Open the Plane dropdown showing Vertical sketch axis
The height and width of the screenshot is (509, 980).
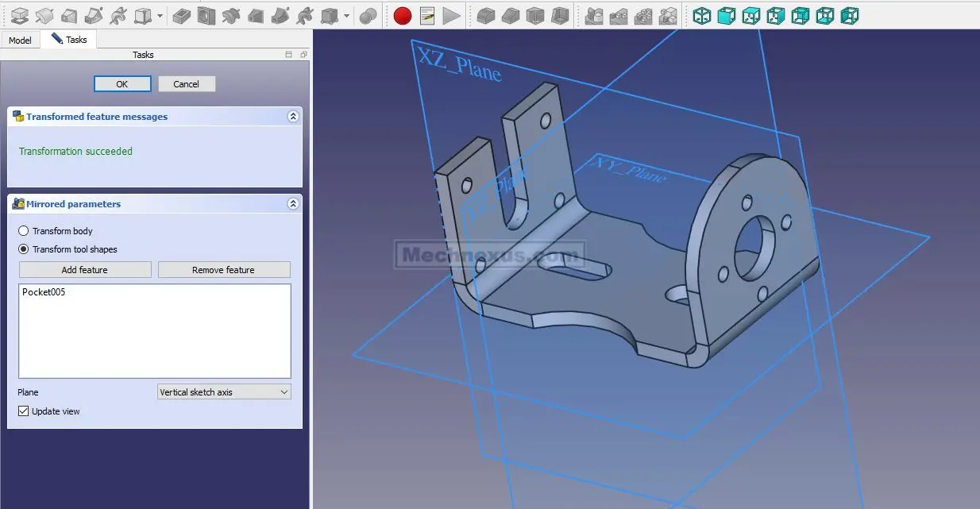coord(224,392)
